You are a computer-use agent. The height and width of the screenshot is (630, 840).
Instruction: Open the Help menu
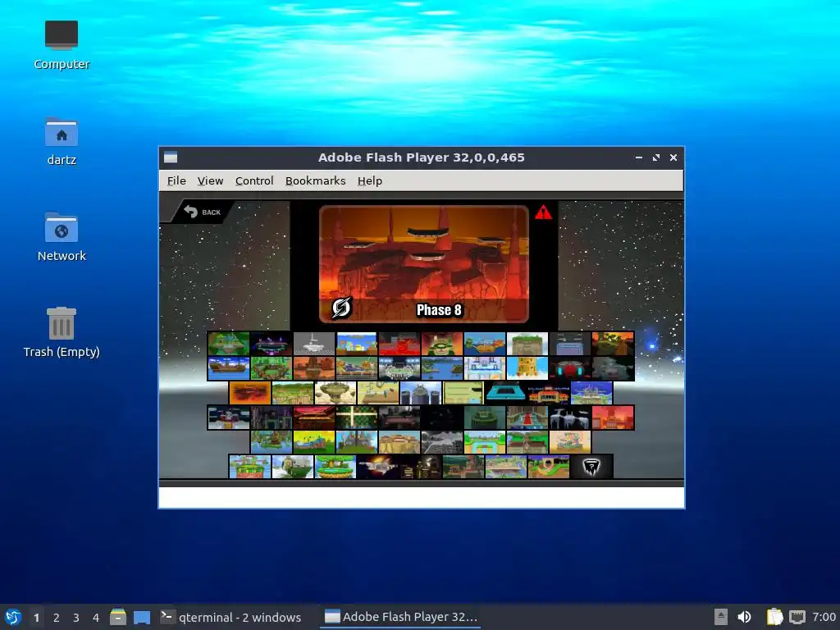pos(370,181)
